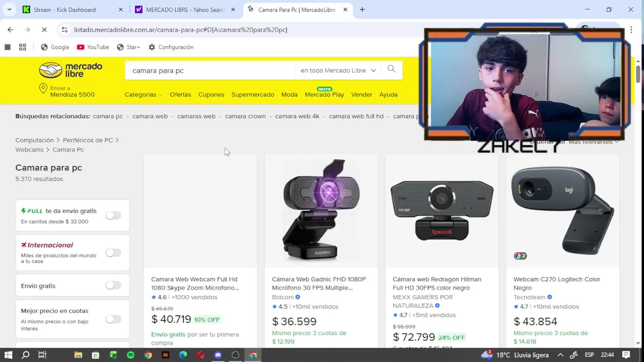644x362 pixels.
Task: Open site info icon in address bar
Action: coord(64,30)
